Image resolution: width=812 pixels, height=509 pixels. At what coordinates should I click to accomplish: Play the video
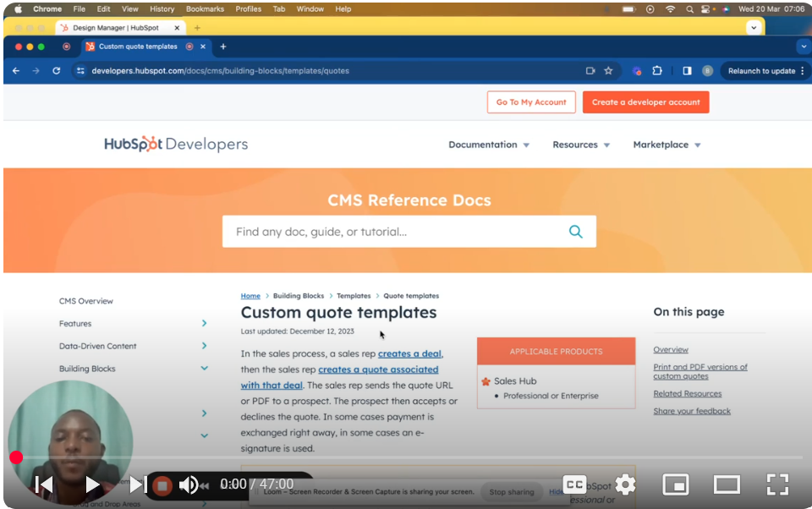[x=92, y=484]
